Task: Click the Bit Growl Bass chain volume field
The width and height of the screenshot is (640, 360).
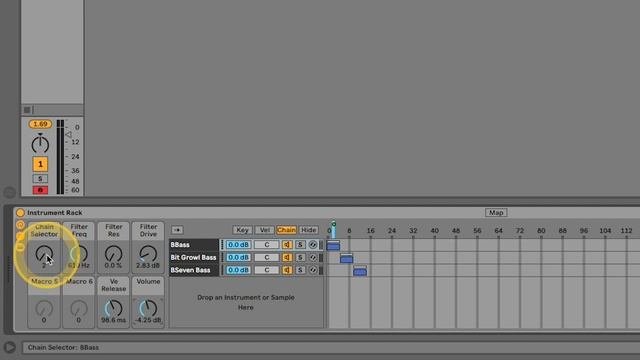Action: [238, 258]
